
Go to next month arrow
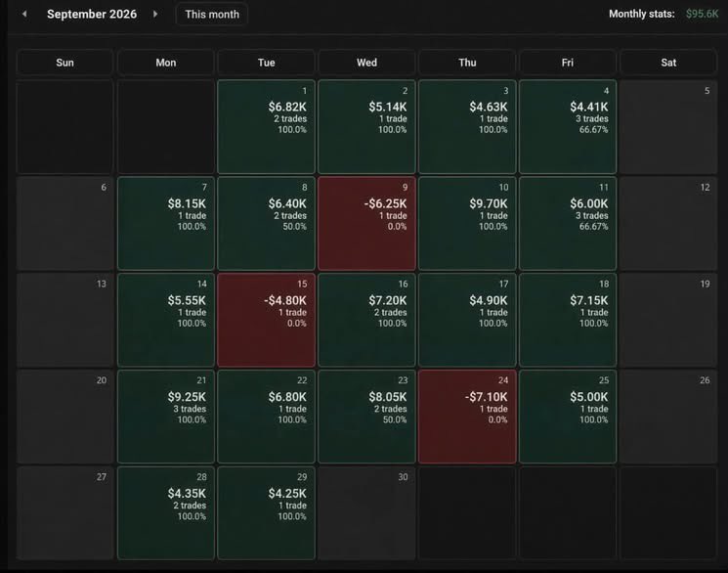155,14
